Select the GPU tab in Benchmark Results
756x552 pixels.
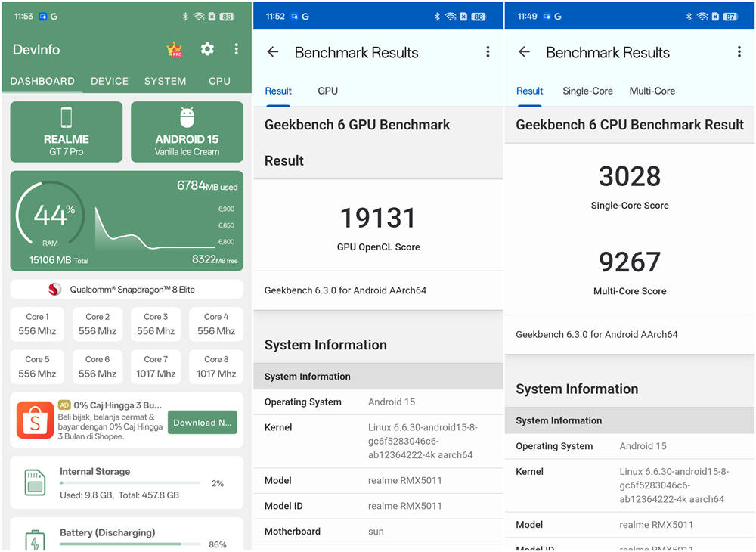327,91
